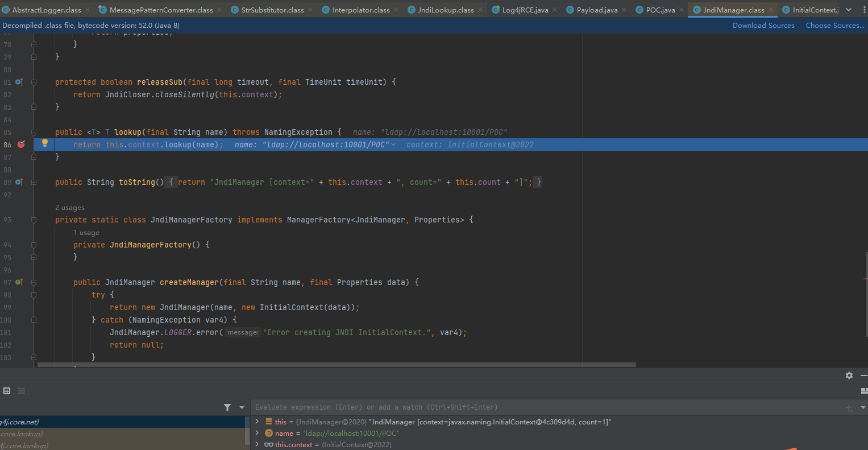Open the AbstractLogger.class tab
Viewport: 868px width, 450px height.
[x=47, y=10]
